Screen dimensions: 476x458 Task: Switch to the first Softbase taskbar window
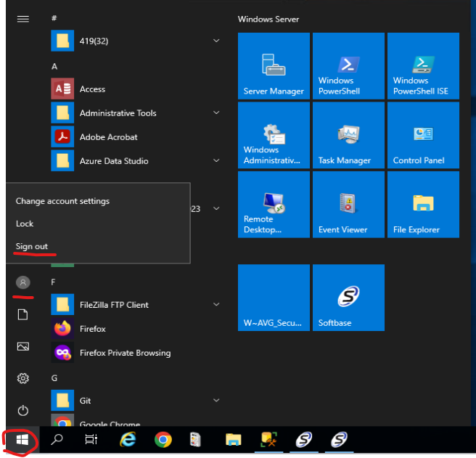(x=304, y=439)
